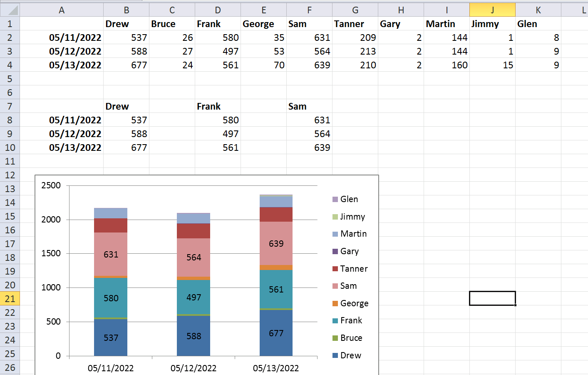Click the Drew bar segment labeled 677
The width and height of the screenshot is (588, 375).
276,333
